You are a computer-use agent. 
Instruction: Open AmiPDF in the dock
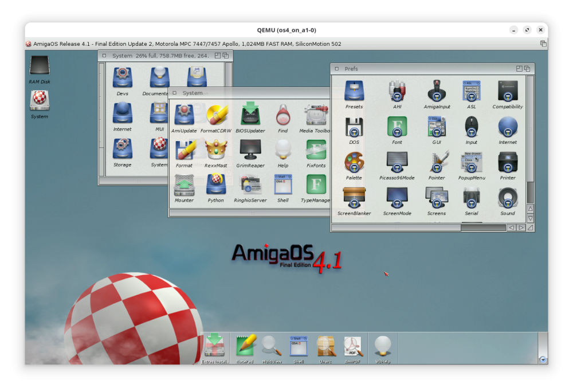[352, 346]
